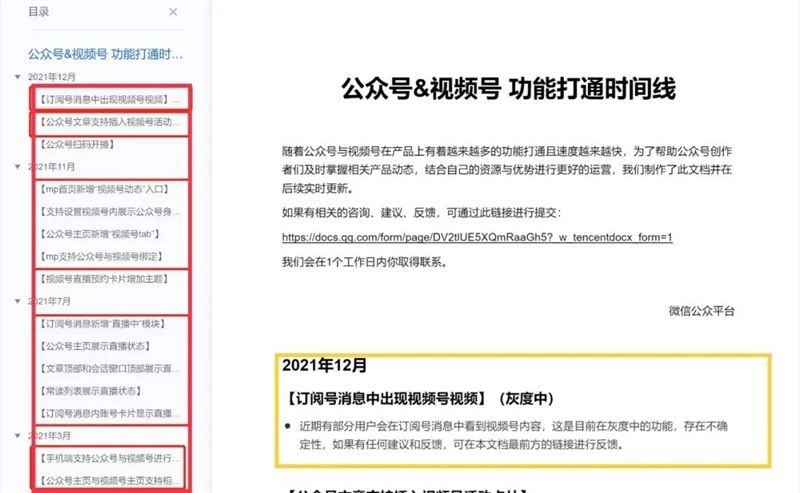This screenshot has width=800, height=493.
Task: Open 【公众号主页新增"视频号tab"】 outline entry
Action: point(100,234)
